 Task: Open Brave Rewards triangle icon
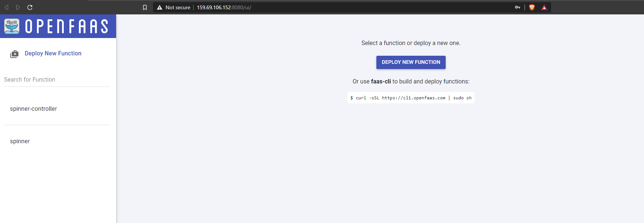544,7
